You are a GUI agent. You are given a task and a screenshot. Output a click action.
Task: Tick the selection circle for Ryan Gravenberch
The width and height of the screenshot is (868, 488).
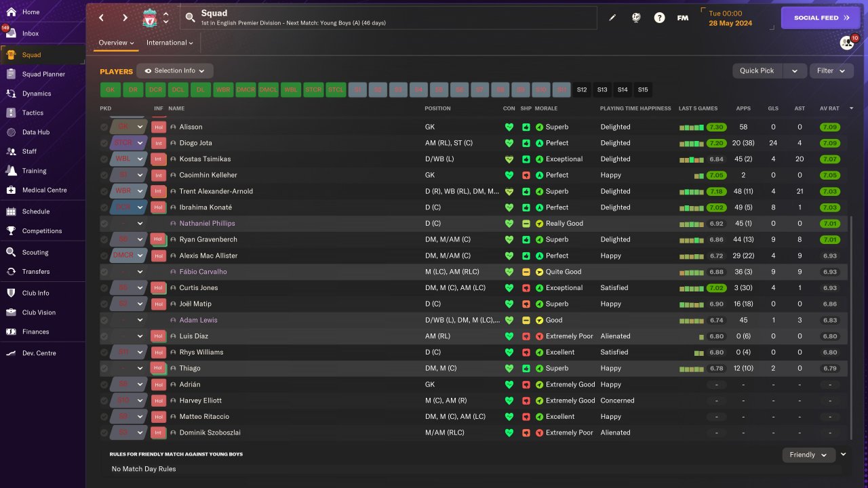(x=104, y=239)
